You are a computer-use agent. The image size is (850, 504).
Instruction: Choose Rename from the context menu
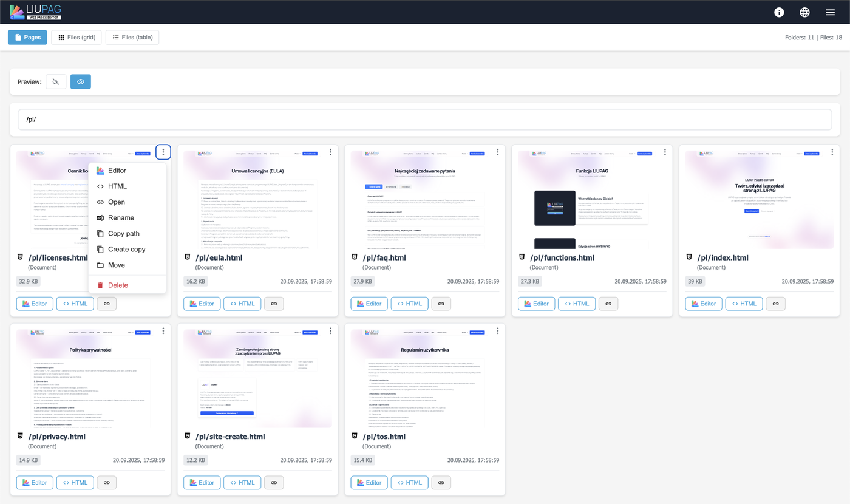coord(121,218)
